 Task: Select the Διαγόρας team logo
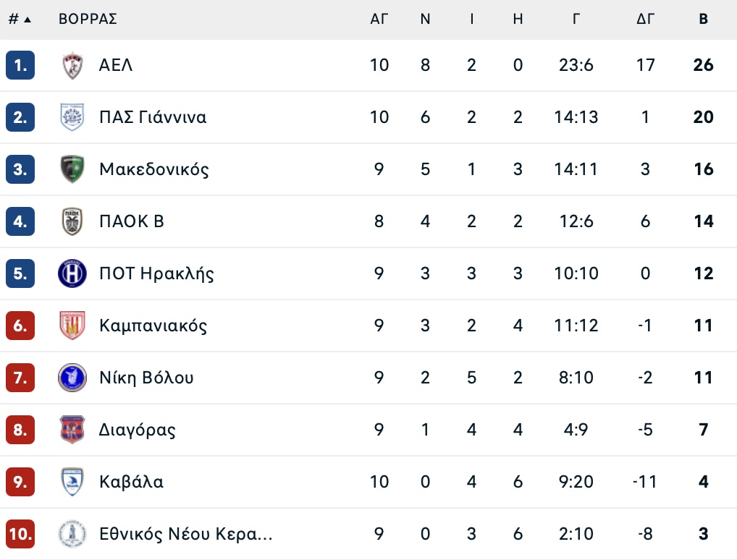point(72,430)
